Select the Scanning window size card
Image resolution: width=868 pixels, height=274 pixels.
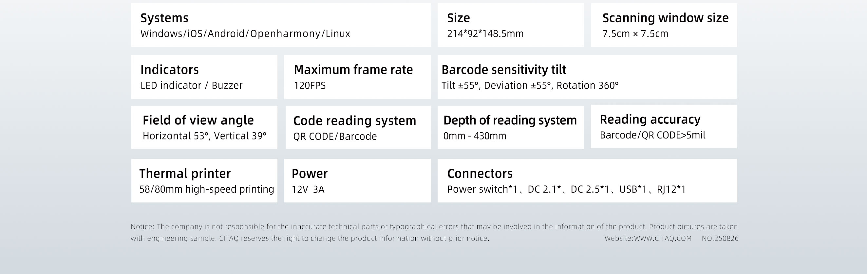664,25
